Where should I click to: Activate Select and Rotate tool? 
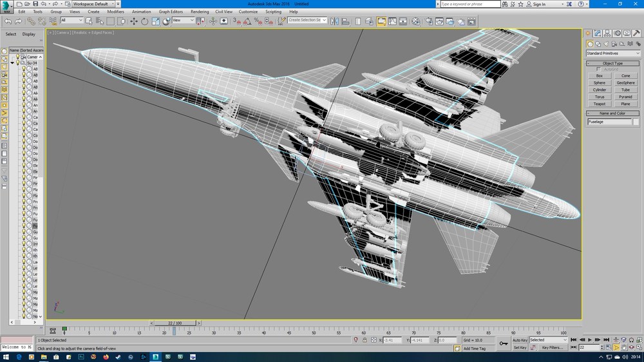click(x=144, y=21)
